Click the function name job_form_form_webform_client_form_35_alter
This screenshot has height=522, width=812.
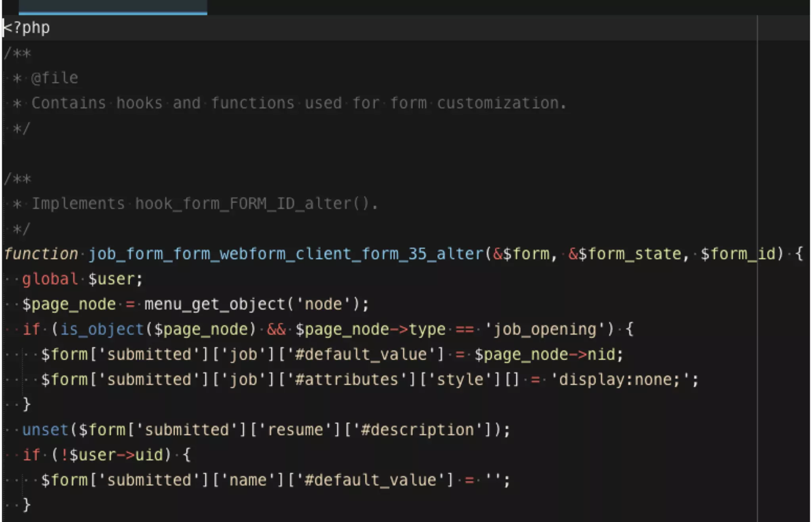285,254
